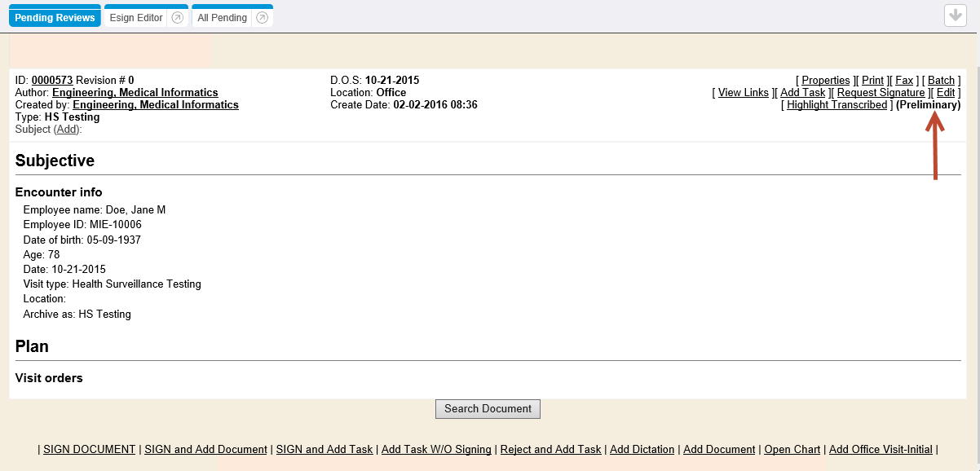
Task: Click the Fax link
Action: [x=904, y=81]
